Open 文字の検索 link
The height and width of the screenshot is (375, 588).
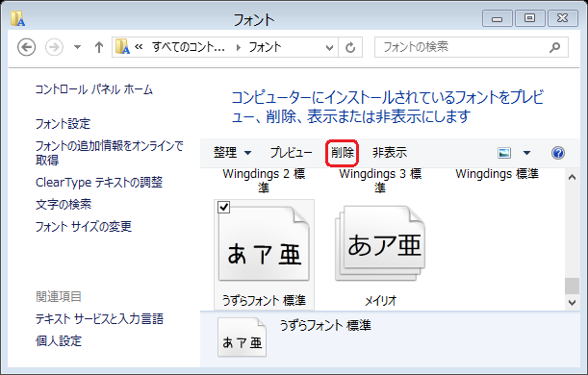point(64,204)
